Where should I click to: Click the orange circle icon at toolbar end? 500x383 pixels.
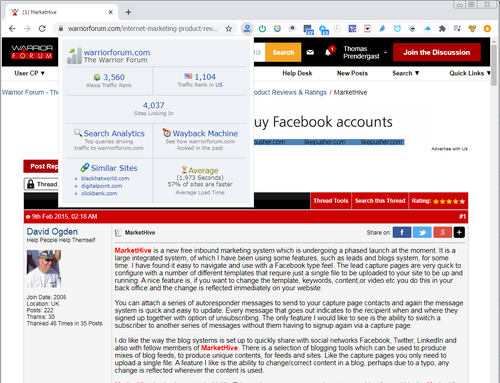click(x=487, y=29)
